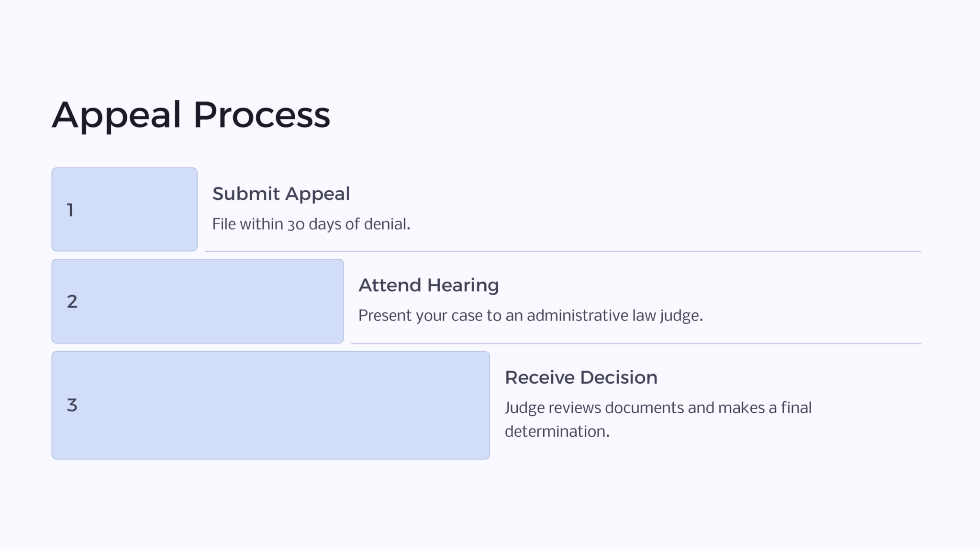Click the "Present your case" description text
980x551 pixels.
[530, 316]
